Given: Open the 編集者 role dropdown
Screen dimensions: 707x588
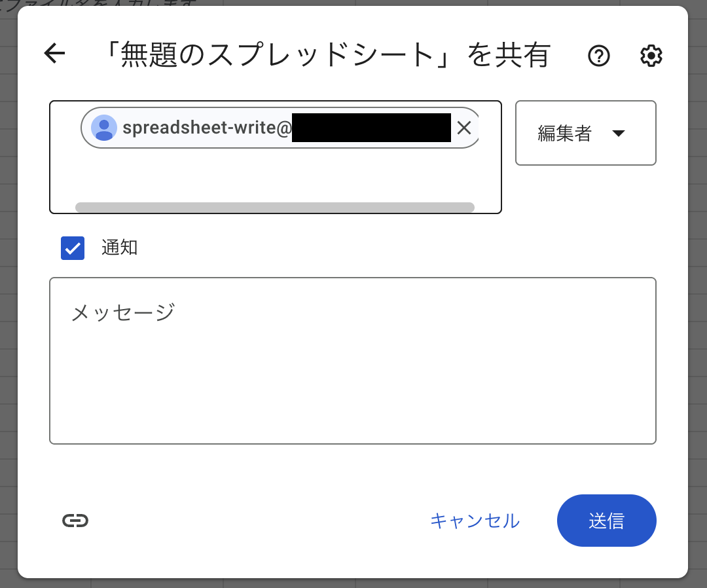Looking at the screenshot, I should point(585,133).
